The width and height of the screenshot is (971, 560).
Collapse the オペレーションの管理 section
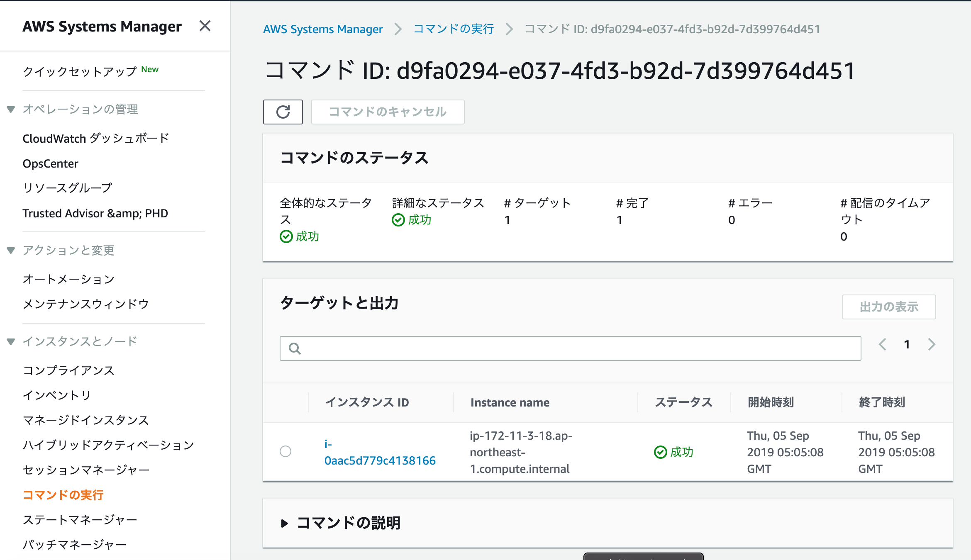pos(11,110)
